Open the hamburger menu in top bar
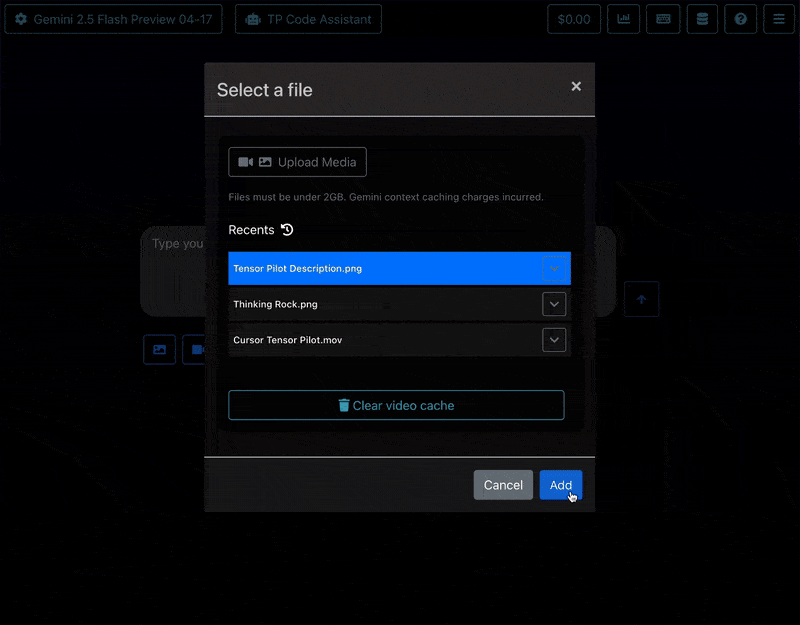Image resolution: width=800 pixels, height=625 pixels. point(779,19)
